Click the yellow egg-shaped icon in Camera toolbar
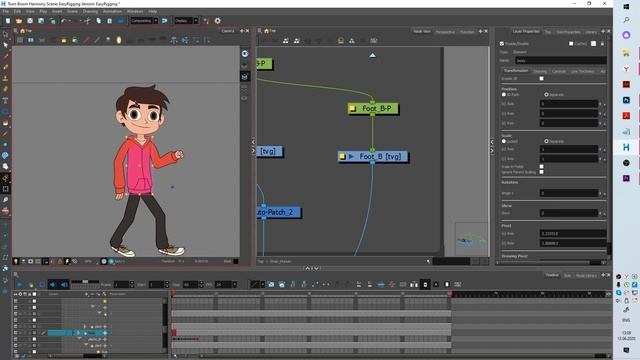The height and width of the screenshot is (360, 640). click(119, 40)
